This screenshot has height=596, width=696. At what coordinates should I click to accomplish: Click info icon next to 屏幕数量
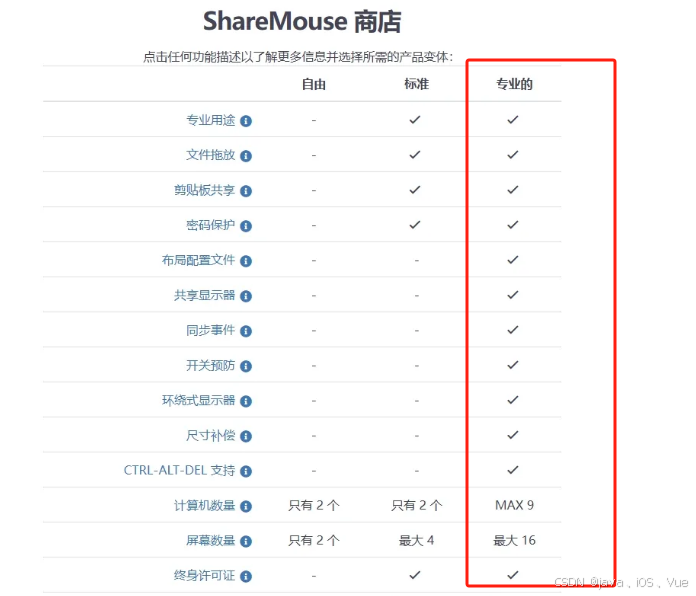(246, 541)
